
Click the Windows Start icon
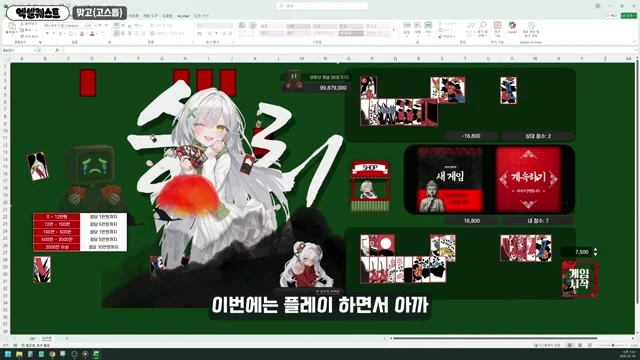click(x=8, y=354)
